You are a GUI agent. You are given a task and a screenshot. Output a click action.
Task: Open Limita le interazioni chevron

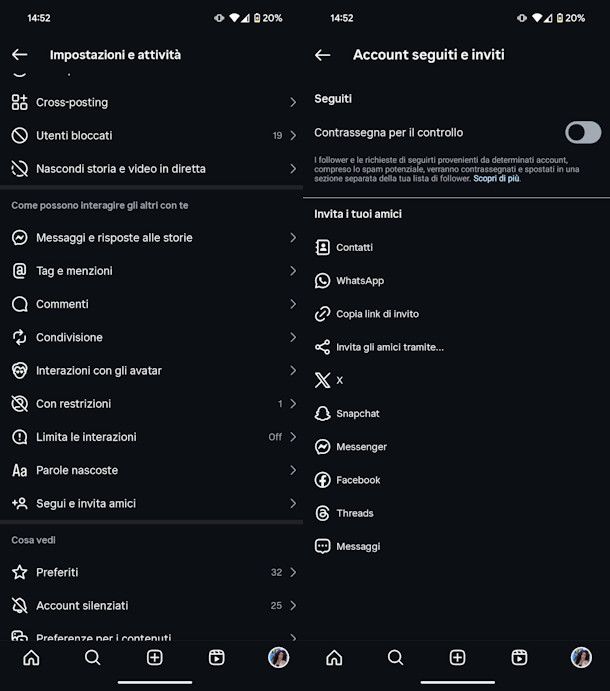pos(293,437)
